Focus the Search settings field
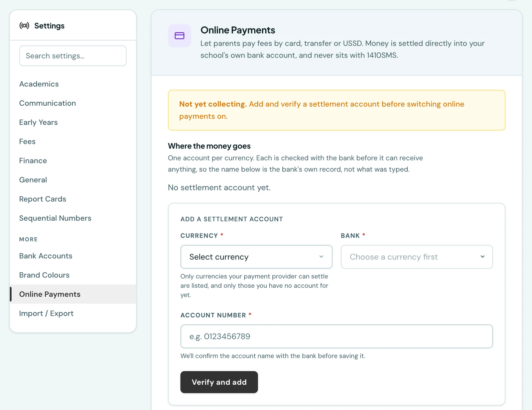The width and height of the screenshot is (532, 410). [x=73, y=56]
